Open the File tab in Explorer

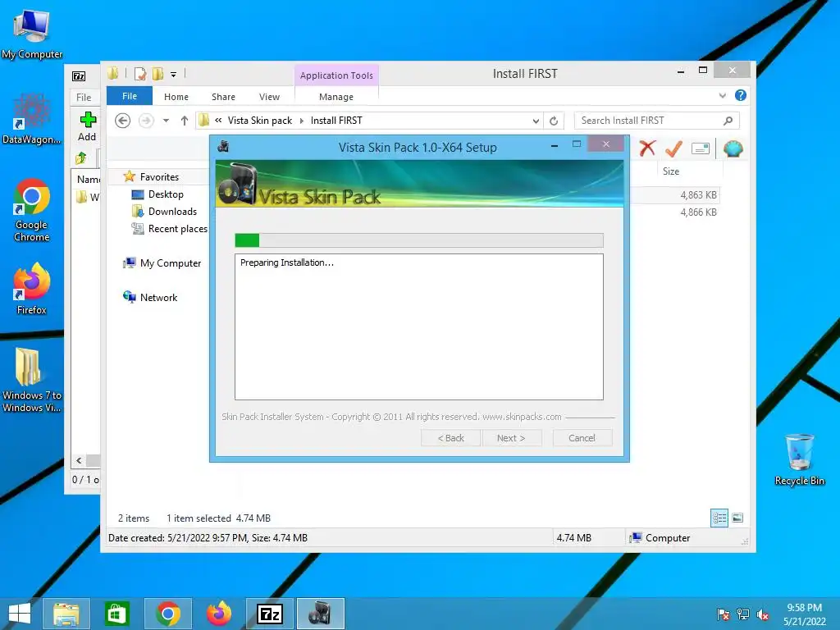click(130, 96)
